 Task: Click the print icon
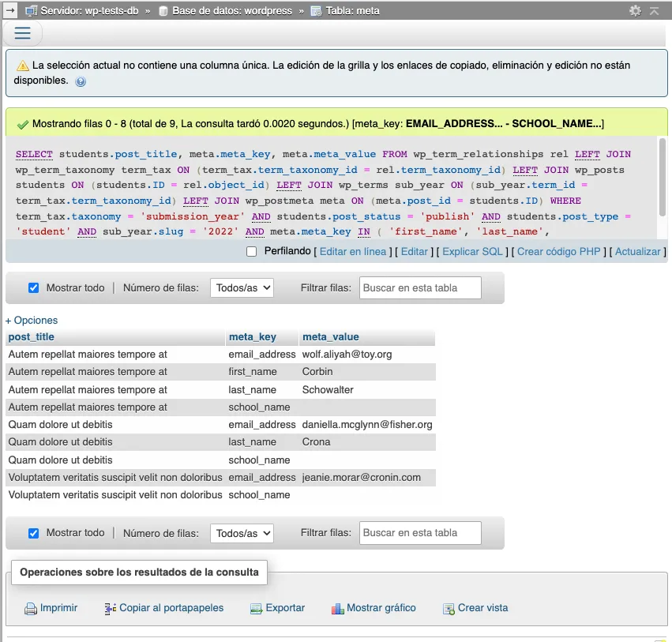pos(31,609)
